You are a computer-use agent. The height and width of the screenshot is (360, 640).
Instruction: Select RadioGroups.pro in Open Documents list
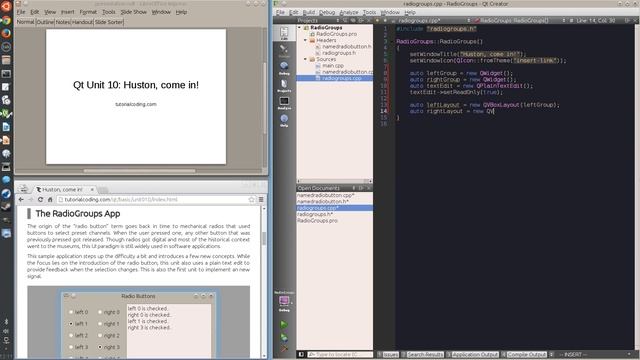317,220
